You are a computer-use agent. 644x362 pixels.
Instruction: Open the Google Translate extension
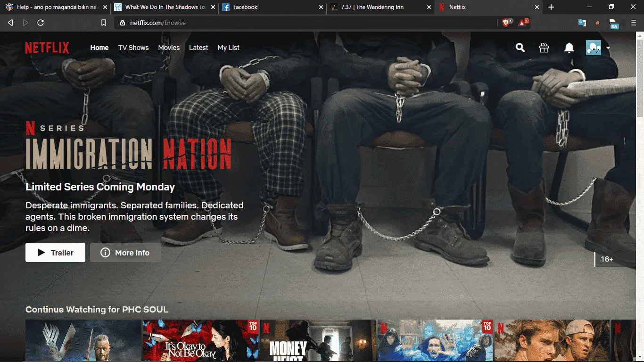coord(582,23)
